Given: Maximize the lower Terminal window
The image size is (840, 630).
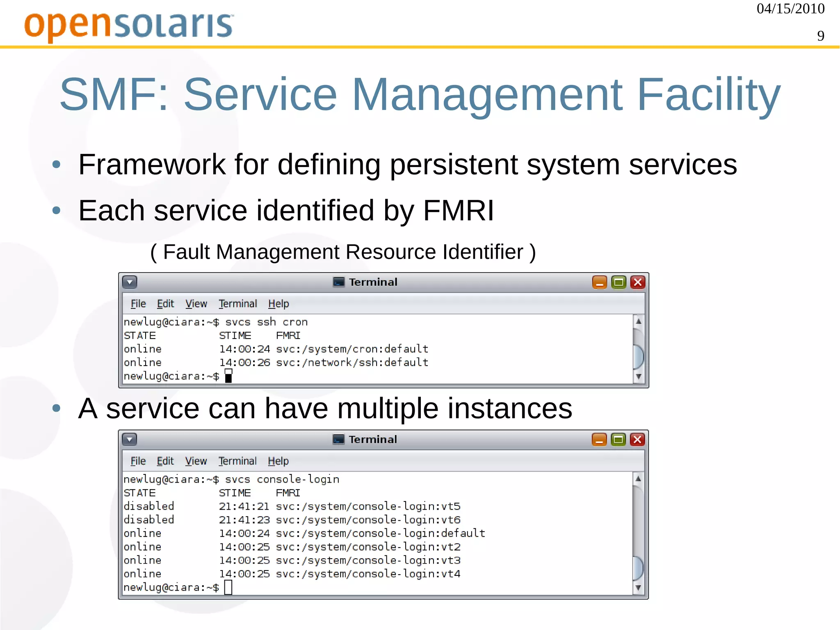Looking at the screenshot, I should tap(619, 440).
